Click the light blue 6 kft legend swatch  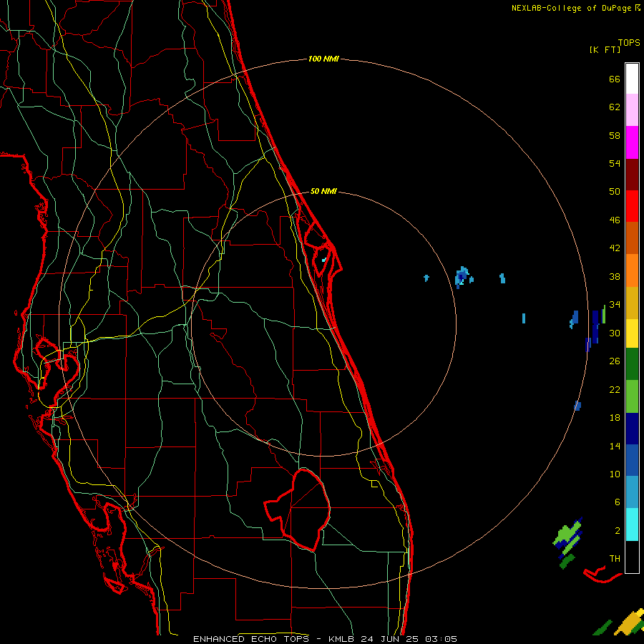point(632,492)
